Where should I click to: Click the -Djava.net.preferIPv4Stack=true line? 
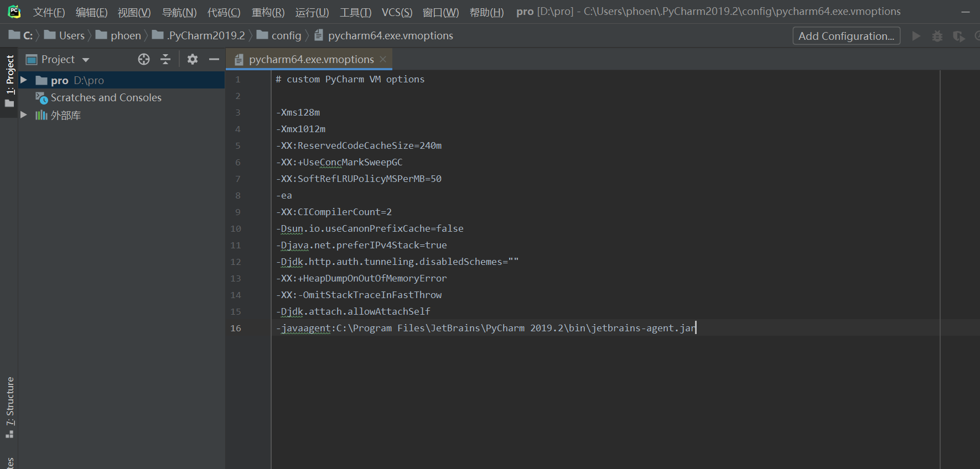(361, 245)
